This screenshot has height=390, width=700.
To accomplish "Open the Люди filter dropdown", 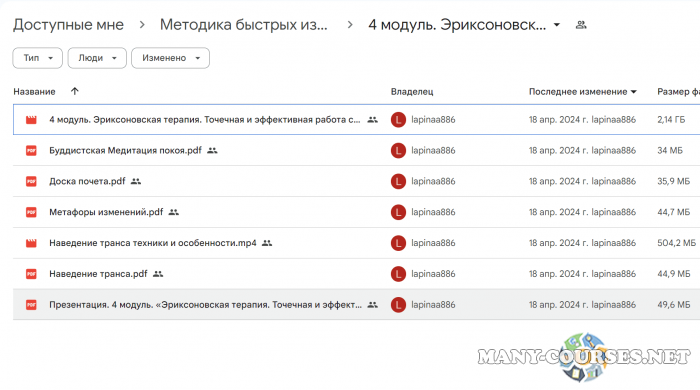I will coord(97,58).
